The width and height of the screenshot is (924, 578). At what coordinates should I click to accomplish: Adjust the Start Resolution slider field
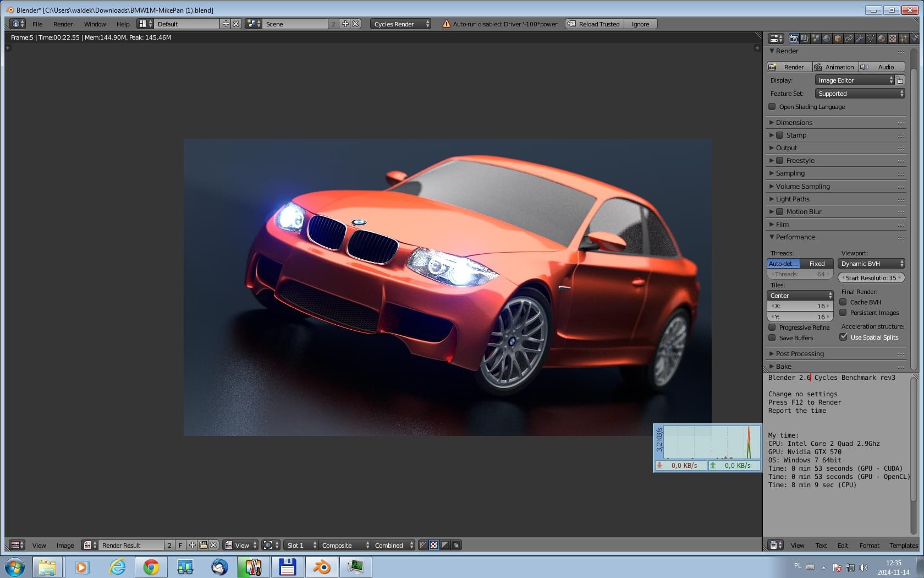tap(871, 278)
